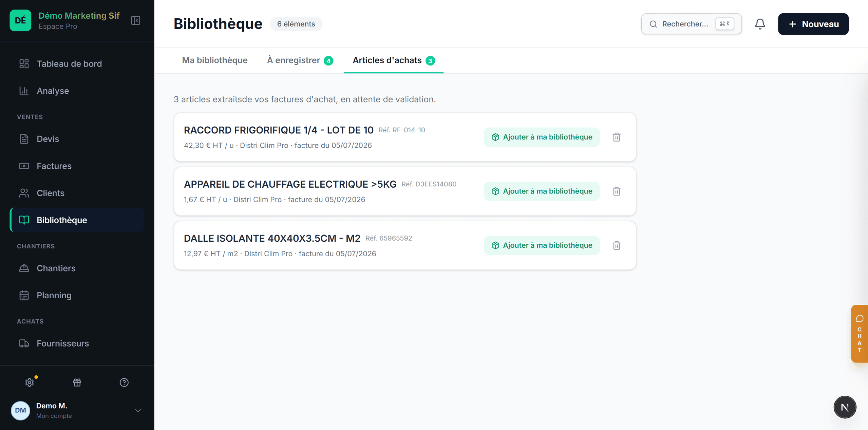Switch to Ma bibliothèque tab
The height and width of the screenshot is (430, 868).
click(215, 60)
